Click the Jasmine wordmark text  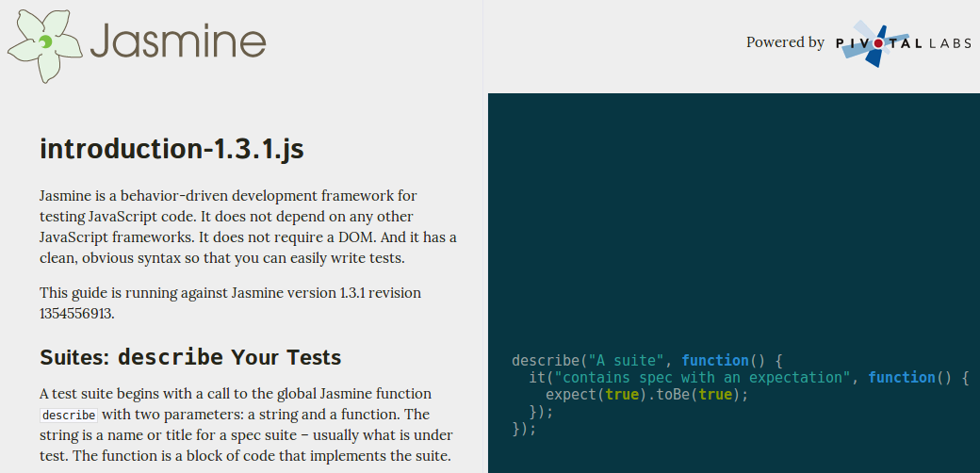click(x=178, y=42)
